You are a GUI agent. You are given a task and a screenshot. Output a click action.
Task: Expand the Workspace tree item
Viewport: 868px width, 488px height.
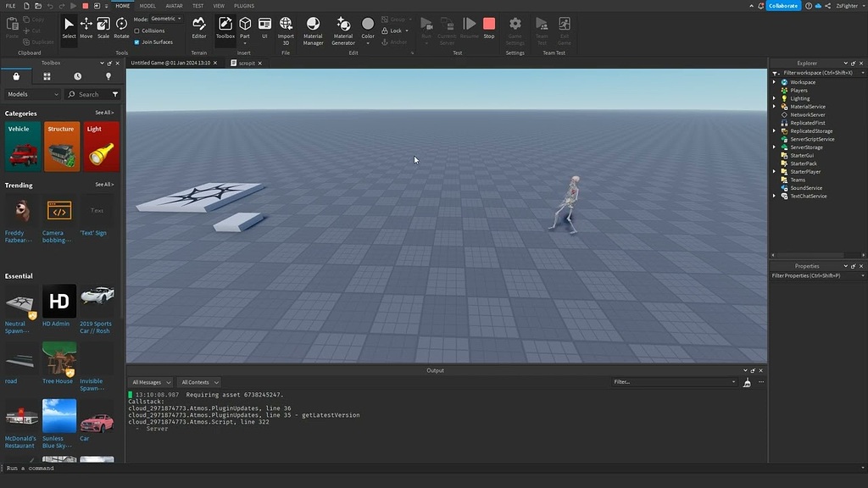(x=774, y=82)
